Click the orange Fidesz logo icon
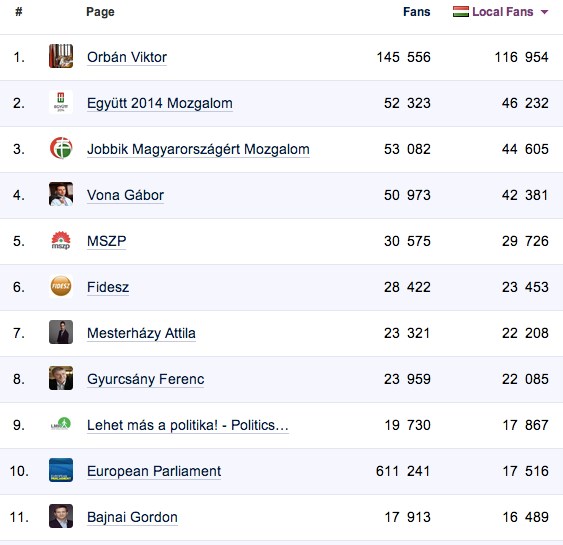This screenshot has width=563, height=545. point(61,286)
